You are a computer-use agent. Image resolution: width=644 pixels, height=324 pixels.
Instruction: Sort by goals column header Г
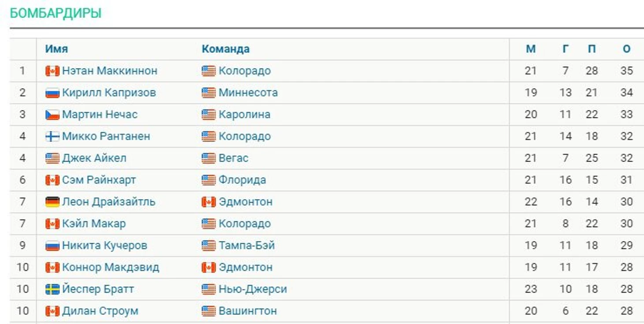click(565, 49)
